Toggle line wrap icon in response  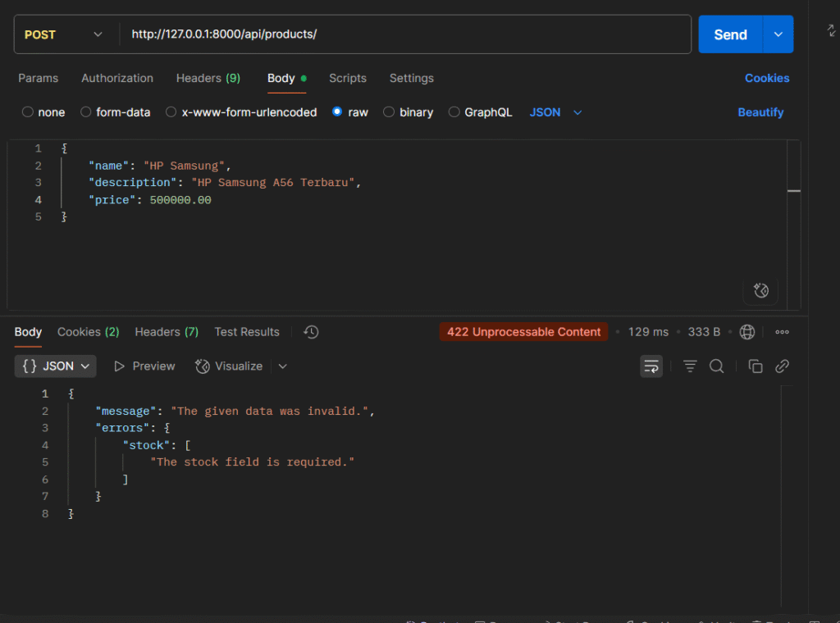(651, 366)
